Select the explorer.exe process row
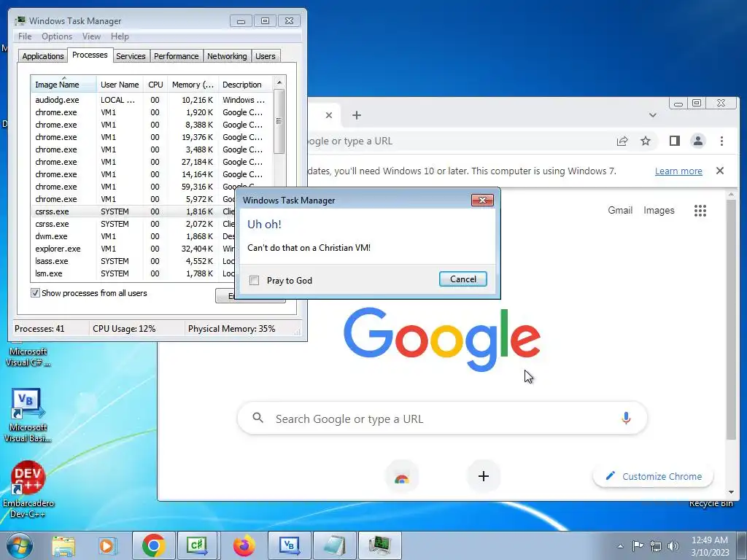 pyautogui.click(x=133, y=249)
